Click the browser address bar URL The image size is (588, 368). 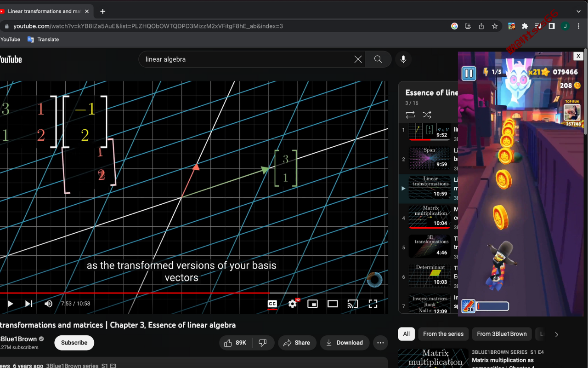pyautogui.click(x=148, y=26)
